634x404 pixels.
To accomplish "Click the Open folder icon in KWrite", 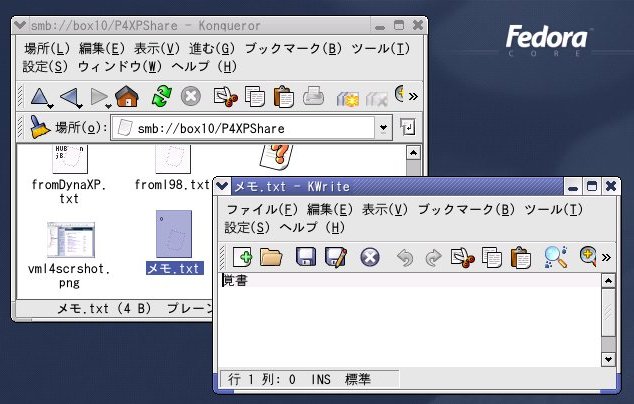I will 271,257.
